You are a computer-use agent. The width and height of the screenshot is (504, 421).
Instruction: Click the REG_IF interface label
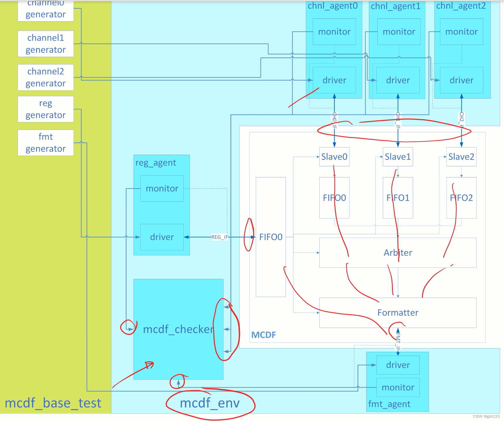[220, 237]
